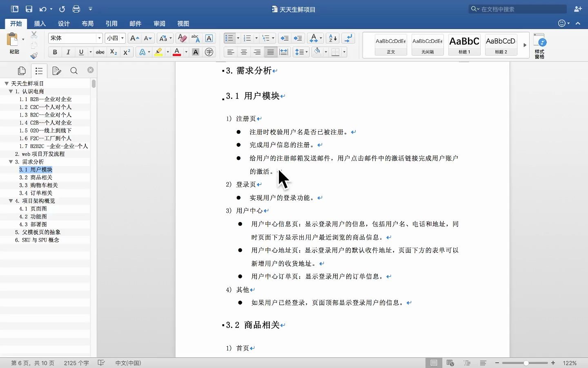Click the zoom slider handle
This screenshot has width=588, height=368.
tap(526, 363)
